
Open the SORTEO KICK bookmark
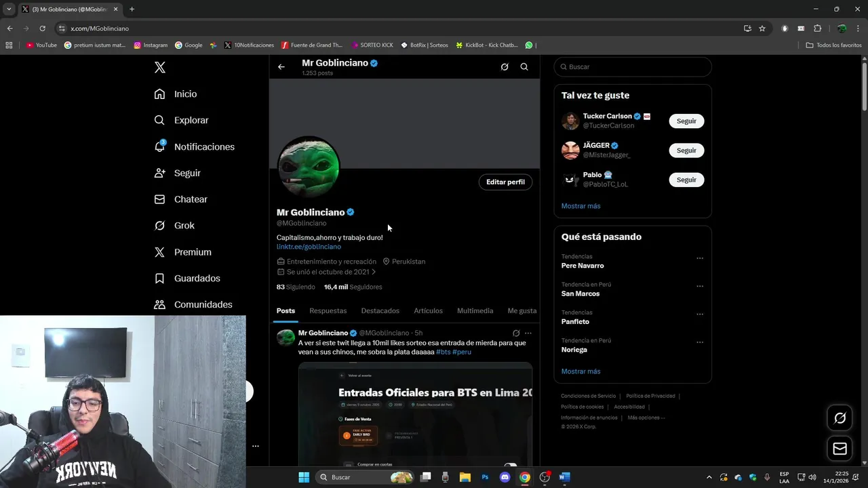pyautogui.click(x=372, y=45)
